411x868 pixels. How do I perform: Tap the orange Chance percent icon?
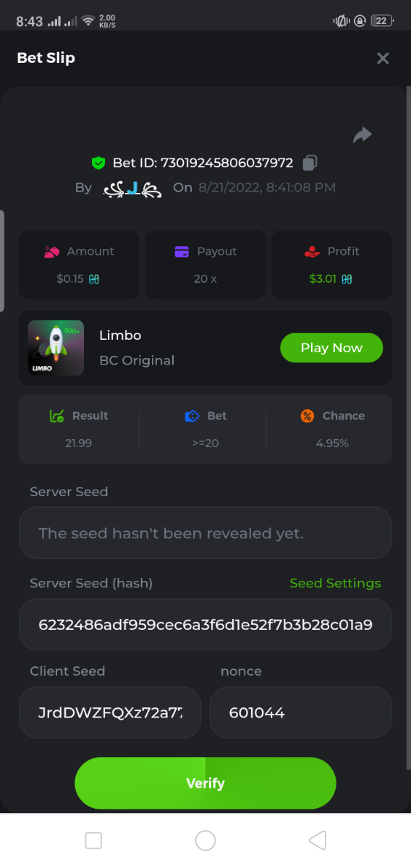pos(308,416)
